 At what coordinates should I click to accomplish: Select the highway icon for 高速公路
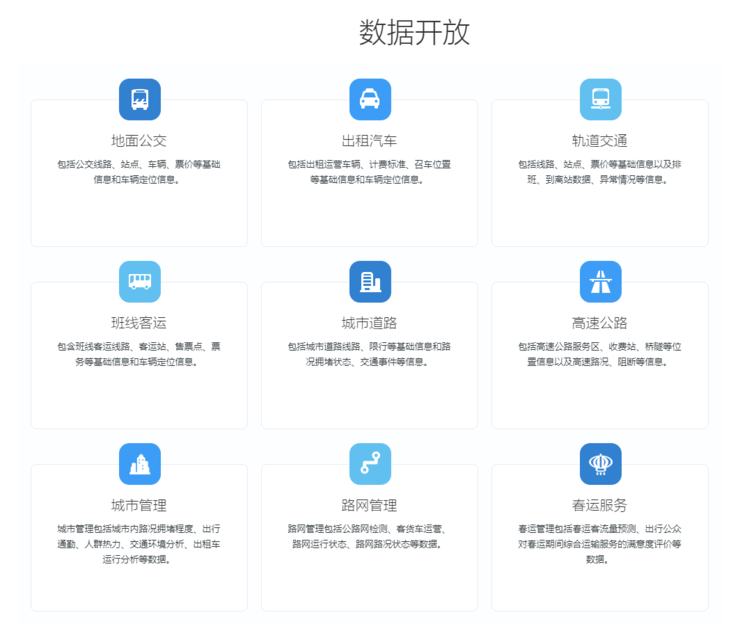600,282
